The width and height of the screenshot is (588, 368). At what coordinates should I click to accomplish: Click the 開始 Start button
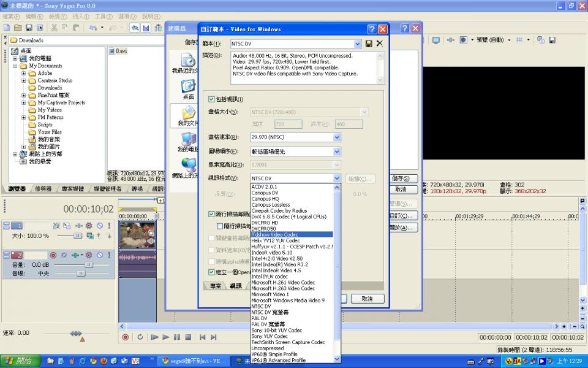coord(20,361)
